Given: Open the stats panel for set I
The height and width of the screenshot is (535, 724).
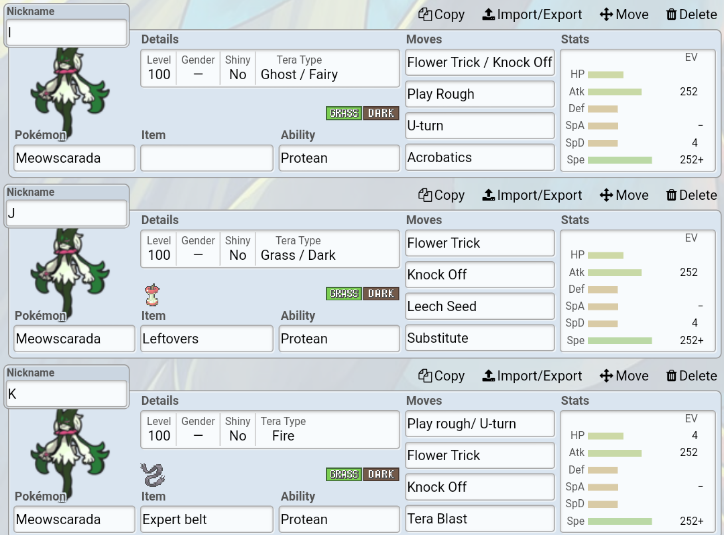Looking at the screenshot, I should click(x=638, y=111).
